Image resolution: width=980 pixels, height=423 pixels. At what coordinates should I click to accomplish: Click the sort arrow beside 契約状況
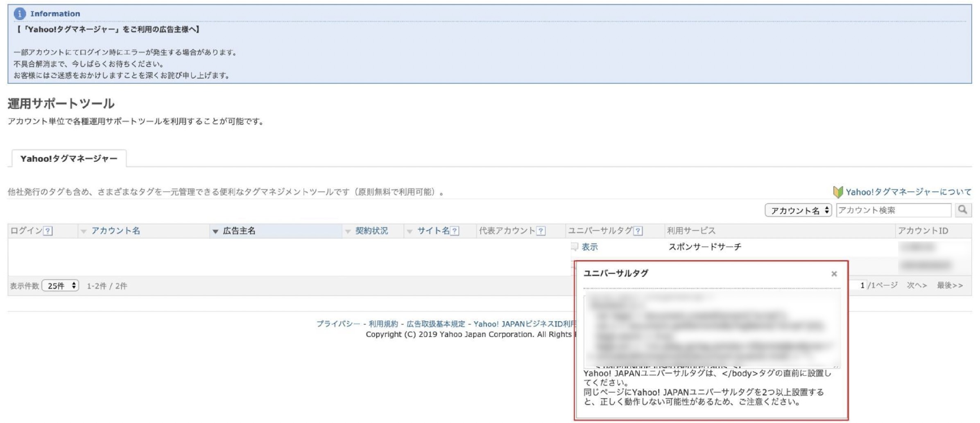348,232
